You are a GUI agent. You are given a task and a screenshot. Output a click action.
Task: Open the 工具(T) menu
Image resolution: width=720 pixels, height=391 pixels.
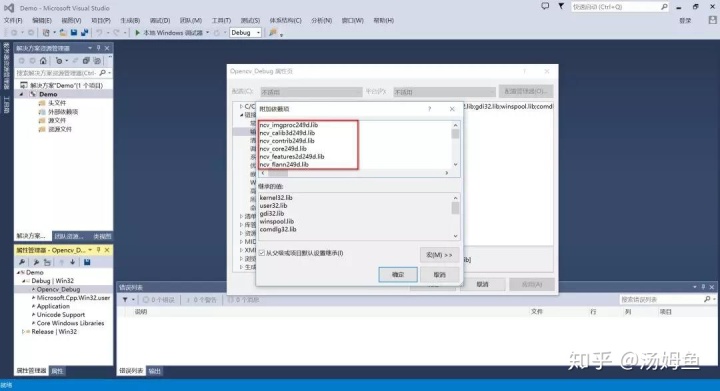point(221,20)
